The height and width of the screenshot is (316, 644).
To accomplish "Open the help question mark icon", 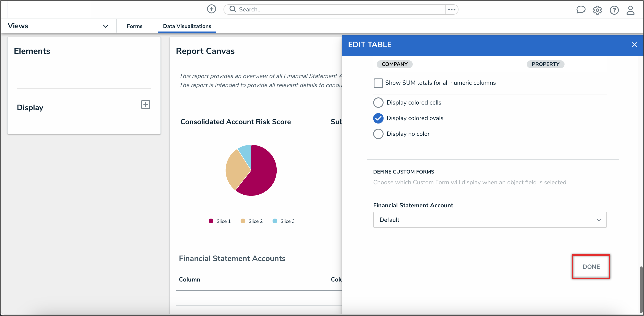I will click(x=614, y=10).
